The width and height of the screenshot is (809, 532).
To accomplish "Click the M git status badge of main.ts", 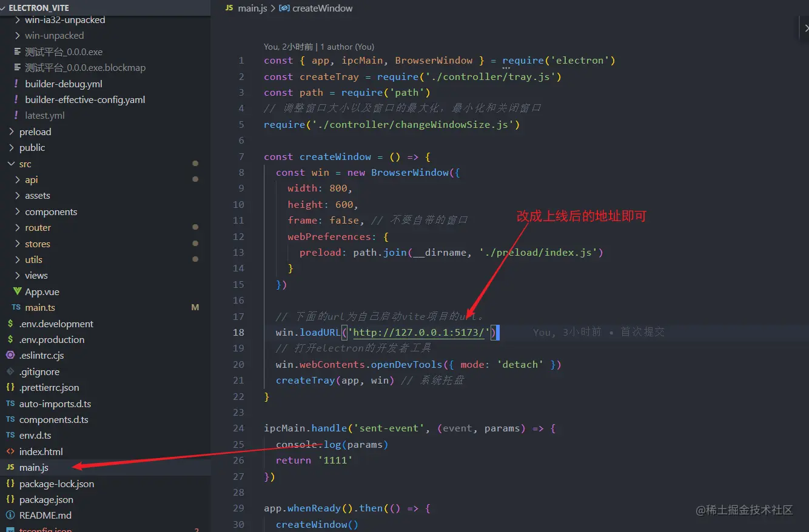I will (195, 308).
